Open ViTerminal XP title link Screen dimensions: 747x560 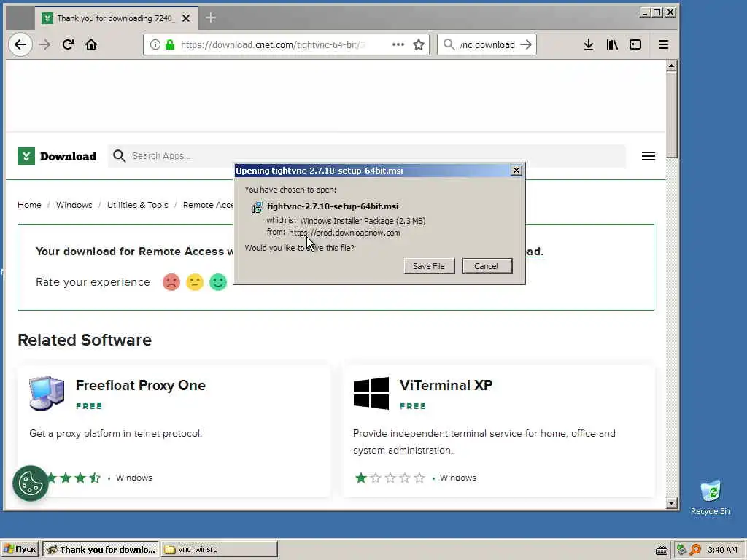click(446, 385)
